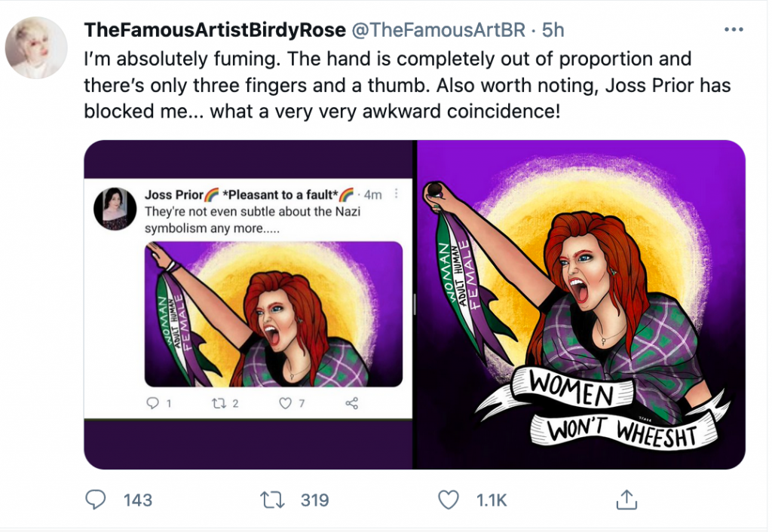Click Joss Prior avatar in embedded screenshot
The height and width of the screenshot is (532, 772).
pyautogui.click(x=115, y=208)
